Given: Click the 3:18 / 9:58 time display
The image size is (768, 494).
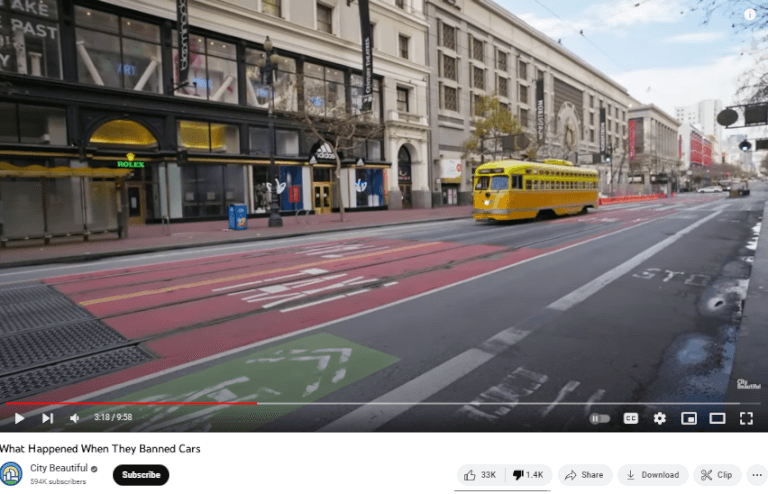Looking at the screenshot, I should 113,417.
